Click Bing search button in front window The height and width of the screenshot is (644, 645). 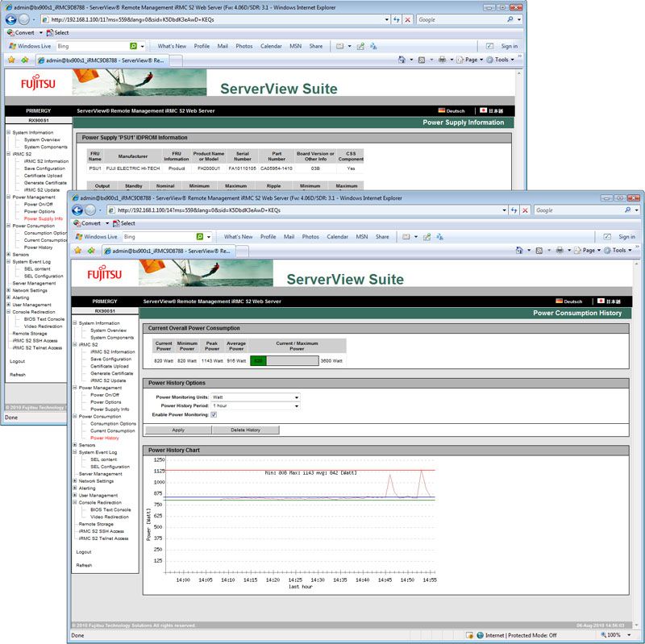[199, 236]
